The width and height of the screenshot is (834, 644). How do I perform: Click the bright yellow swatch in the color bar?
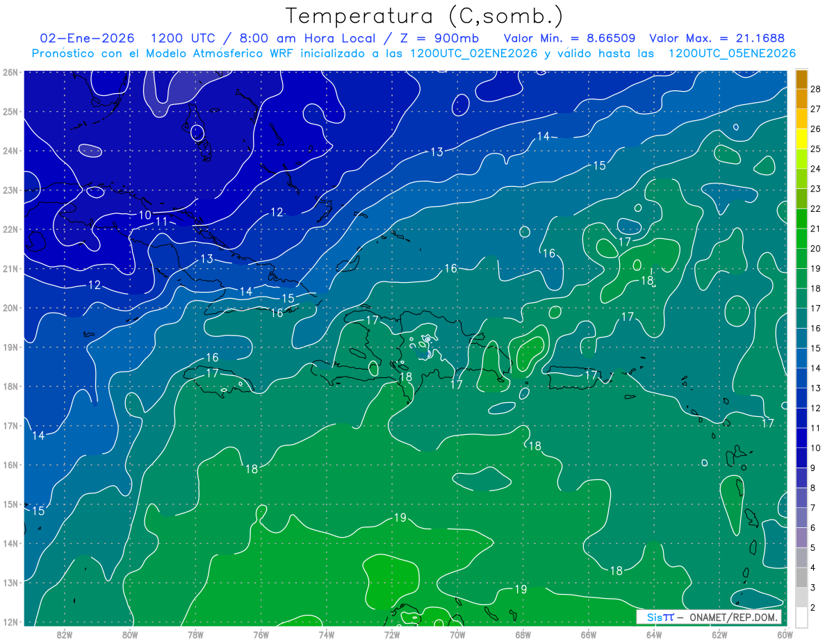click(x=801, y=138)
